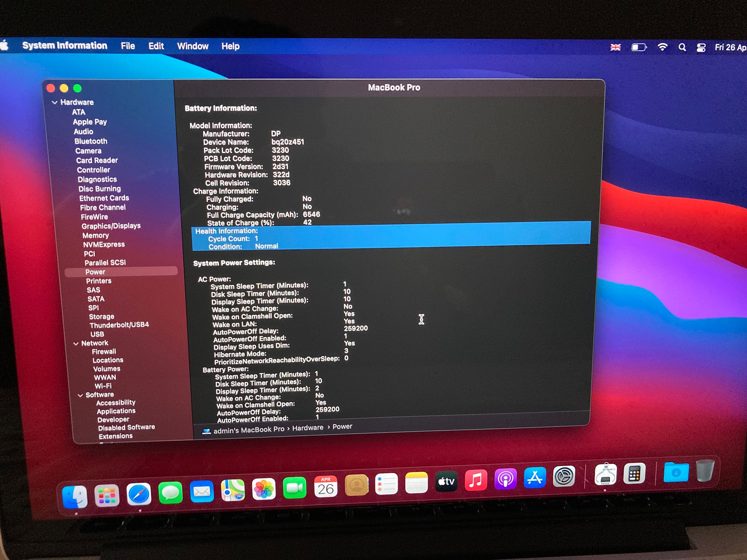Screen dimensions: 747x560
Task: Collapse the Software section chevron
Action: tap(80, 395)
